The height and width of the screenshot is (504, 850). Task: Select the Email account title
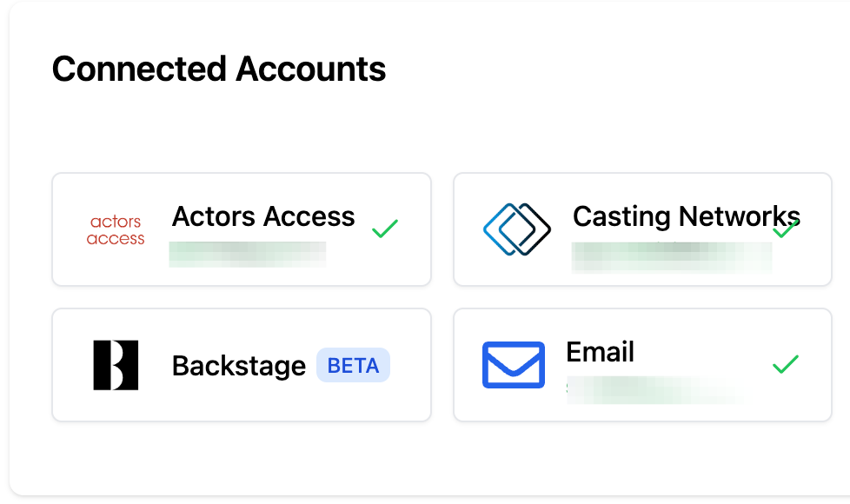click(600, 352)
